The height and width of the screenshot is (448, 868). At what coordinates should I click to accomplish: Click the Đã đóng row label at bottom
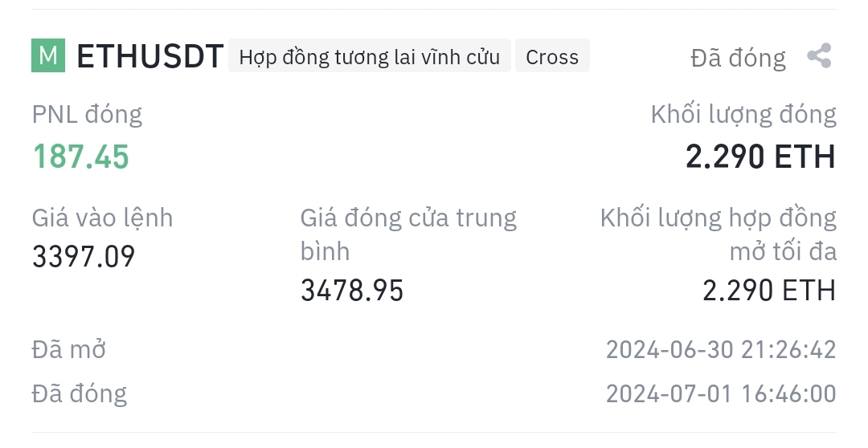pos(79,393)
